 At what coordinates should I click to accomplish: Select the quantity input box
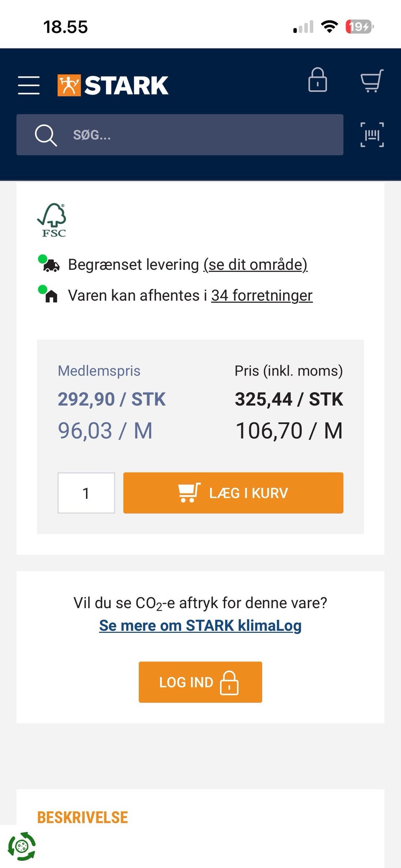click(x=86, y=493)
